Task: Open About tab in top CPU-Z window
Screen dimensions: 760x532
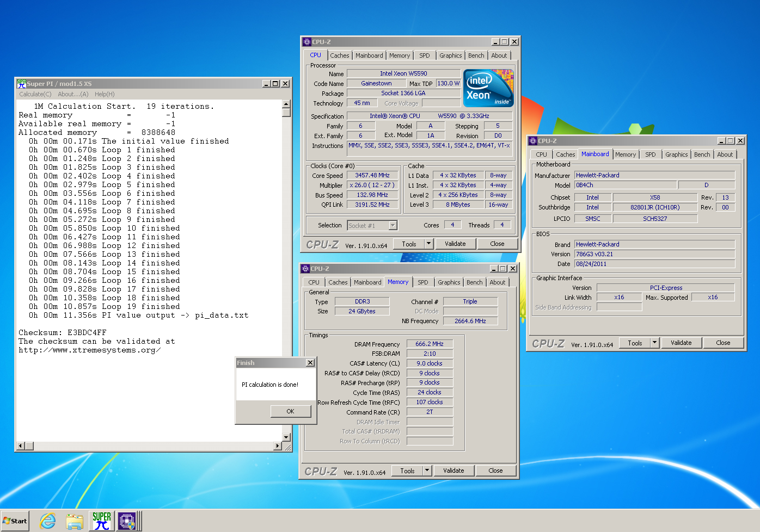Action: point(499,55)
